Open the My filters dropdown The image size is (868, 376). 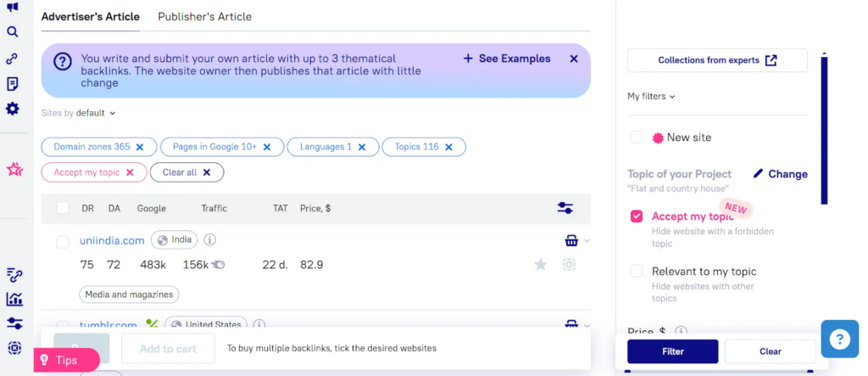coord(651,97)
